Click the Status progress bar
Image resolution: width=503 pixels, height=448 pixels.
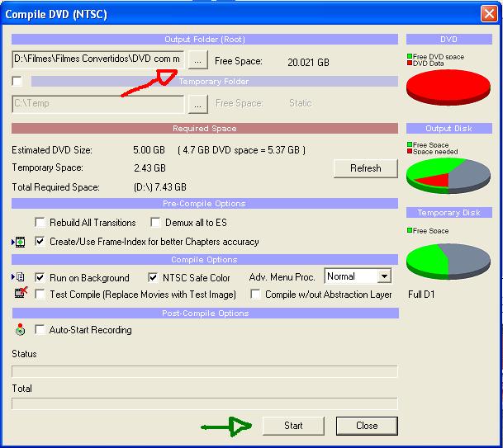[205, 371]
